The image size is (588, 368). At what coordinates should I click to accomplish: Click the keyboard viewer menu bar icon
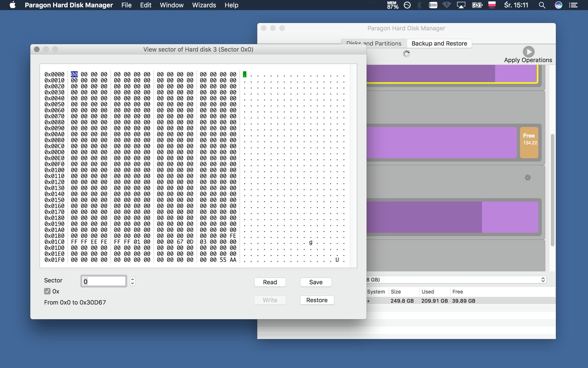433,5
